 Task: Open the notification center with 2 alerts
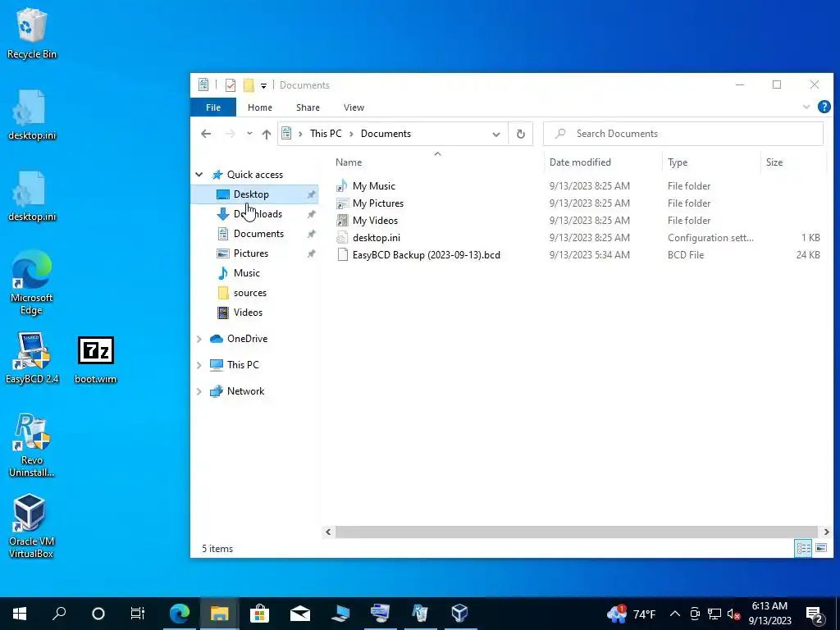click(815, 614)
